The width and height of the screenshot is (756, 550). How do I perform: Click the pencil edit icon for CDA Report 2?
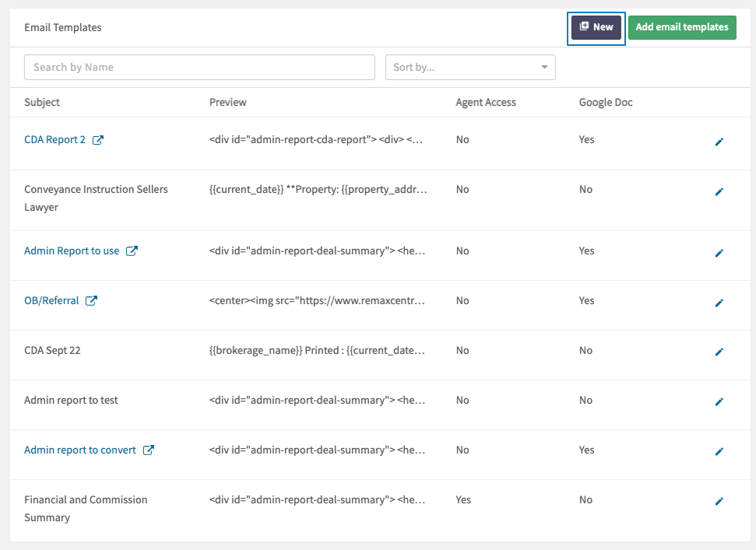(719, 142)
